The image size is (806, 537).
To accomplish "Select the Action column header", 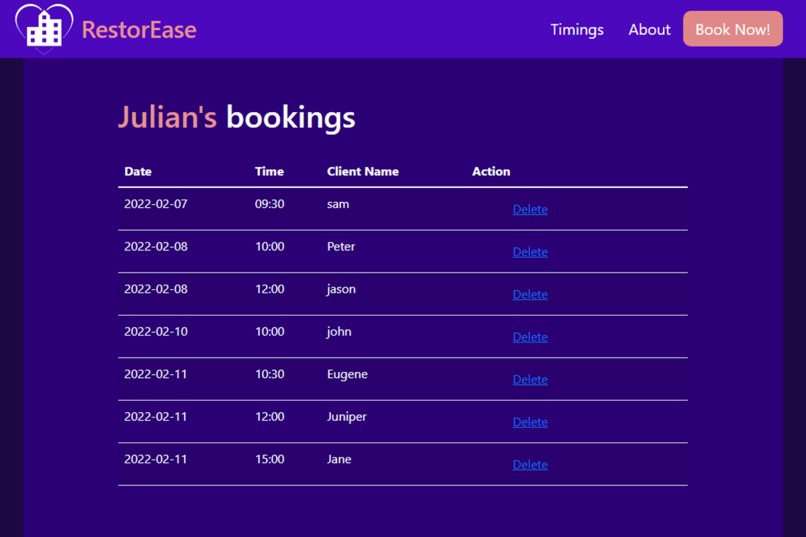I will point(491,172).
